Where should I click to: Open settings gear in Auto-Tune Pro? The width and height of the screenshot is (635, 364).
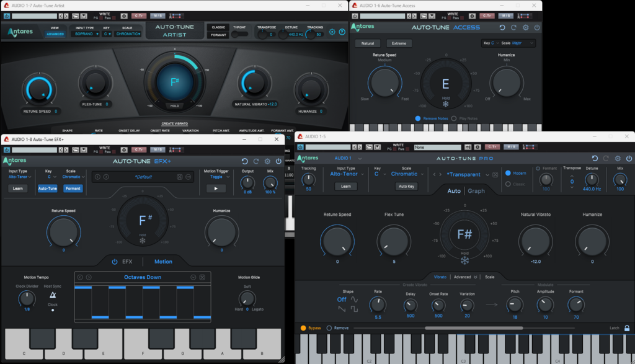[618, 158]
